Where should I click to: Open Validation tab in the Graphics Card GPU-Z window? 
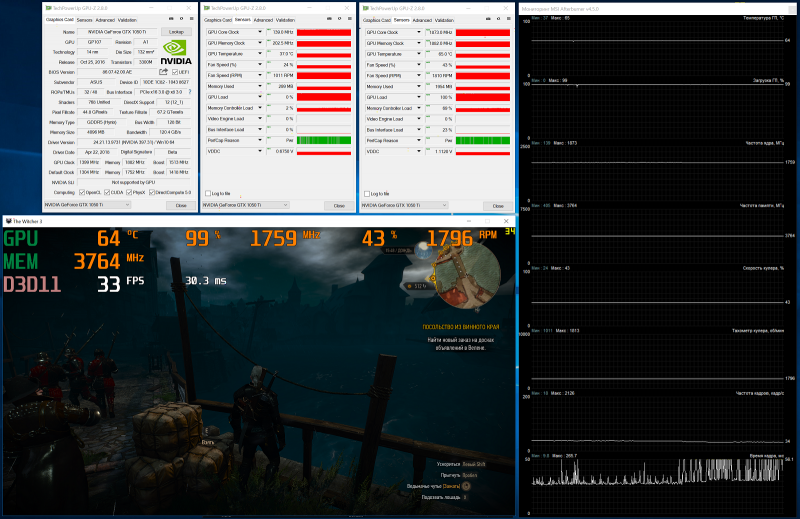click(128, 20)
